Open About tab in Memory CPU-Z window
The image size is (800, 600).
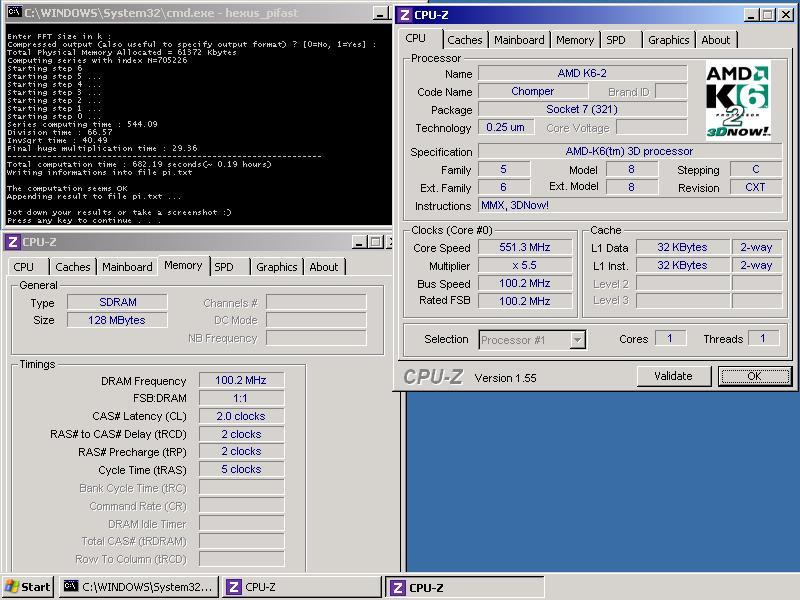tap(324, 267)
